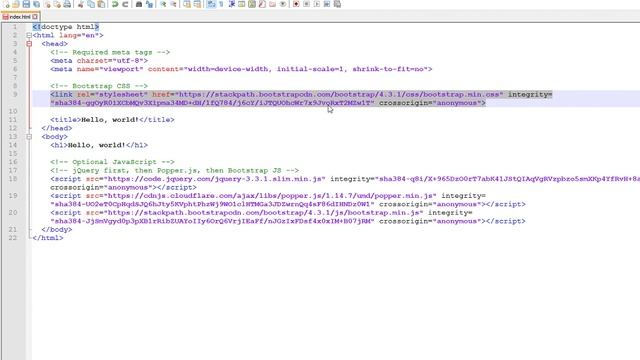Start macro recording
This screenshot has height=360, width=640.
pos(296,4)
